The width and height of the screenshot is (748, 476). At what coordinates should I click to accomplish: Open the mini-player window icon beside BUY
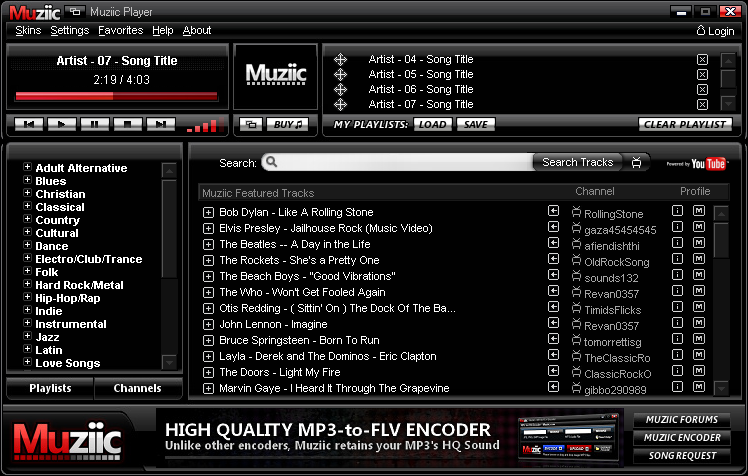[251, 124]
